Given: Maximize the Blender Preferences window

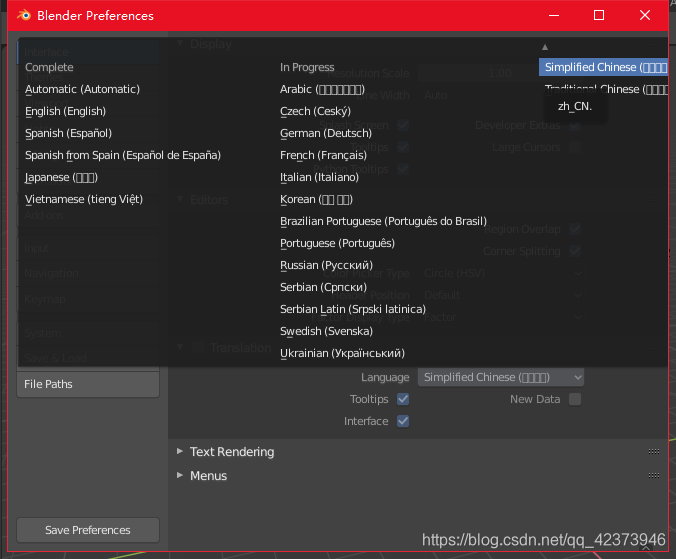Looking at the screenshot, I should pos(599,16).
